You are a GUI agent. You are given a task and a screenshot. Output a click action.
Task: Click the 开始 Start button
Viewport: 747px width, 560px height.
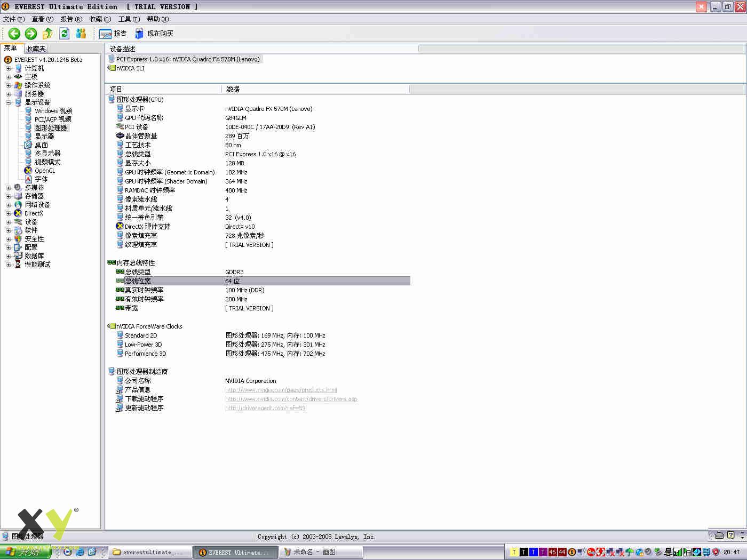coord(25,552)
